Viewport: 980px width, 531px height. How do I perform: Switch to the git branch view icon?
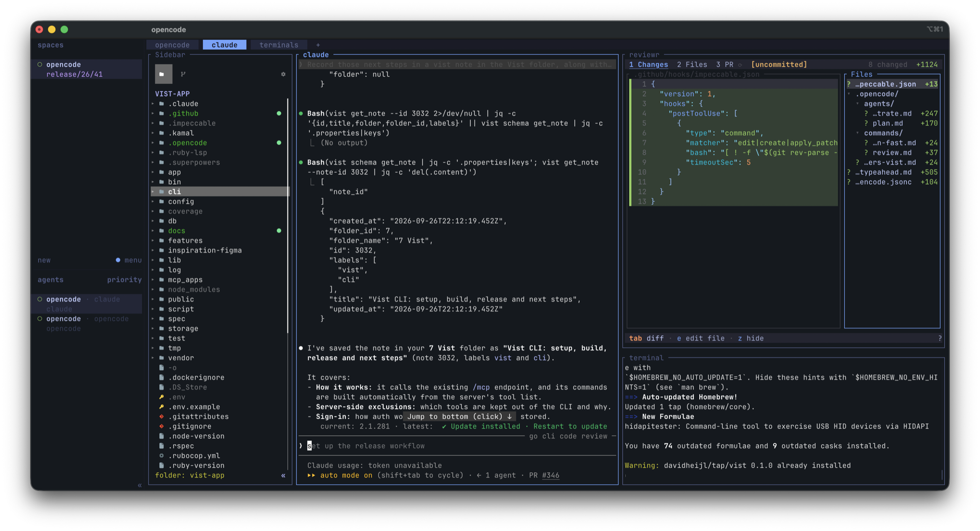pyautogui.click(x=183, y=74)
